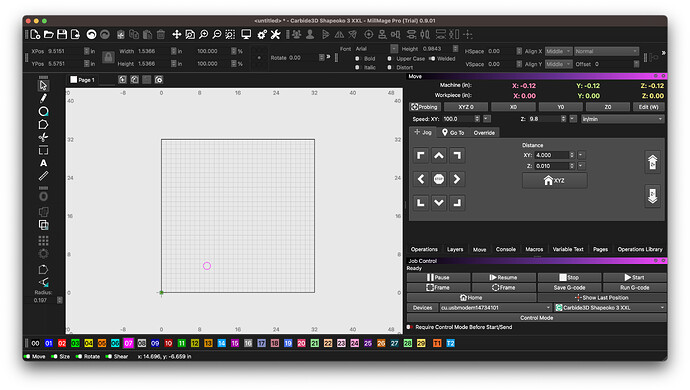Click the Pan move-view cross icon

pyautogui.click(x=176, y=34)
